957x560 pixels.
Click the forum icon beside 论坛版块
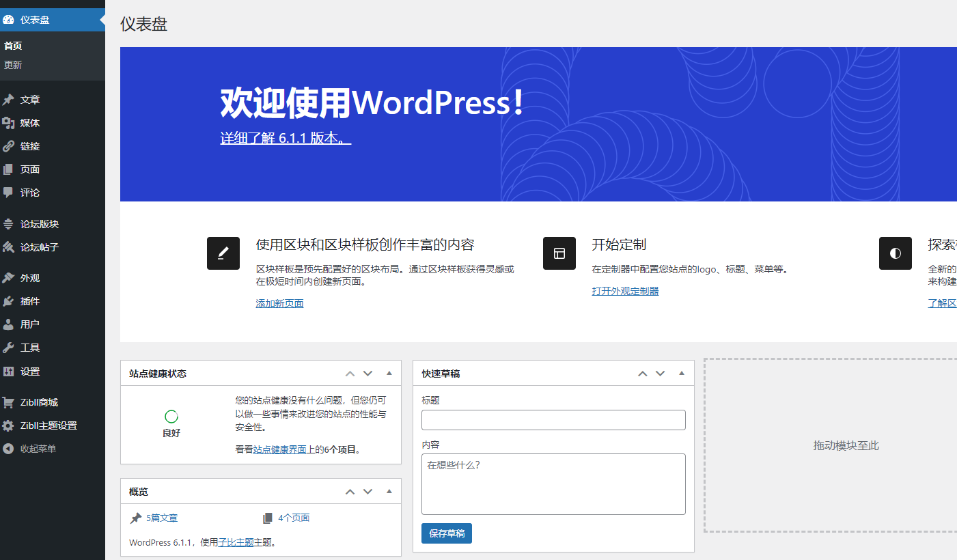(x=8, y=224)
